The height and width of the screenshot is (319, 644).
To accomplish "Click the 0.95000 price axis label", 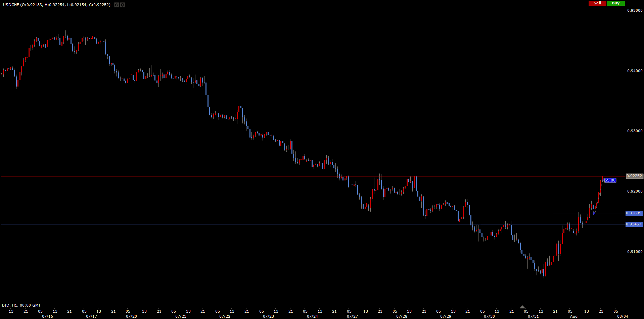I will (x=635, y=10).
